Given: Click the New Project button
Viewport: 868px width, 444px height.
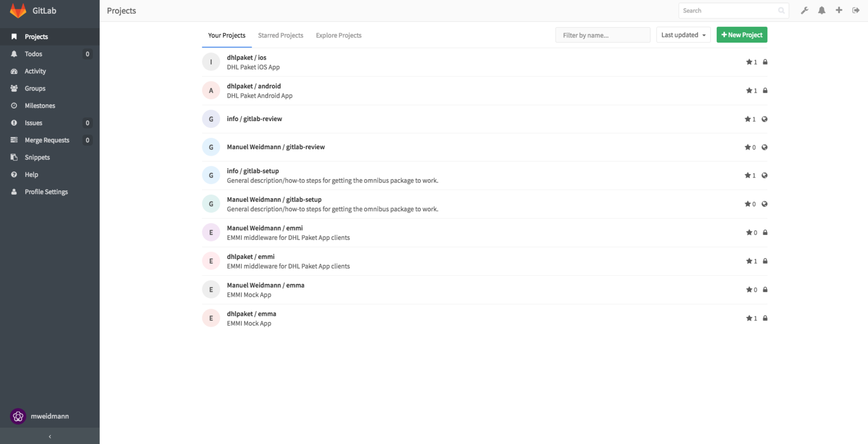Looking at the screenshot, I should [x=742, y=35].
